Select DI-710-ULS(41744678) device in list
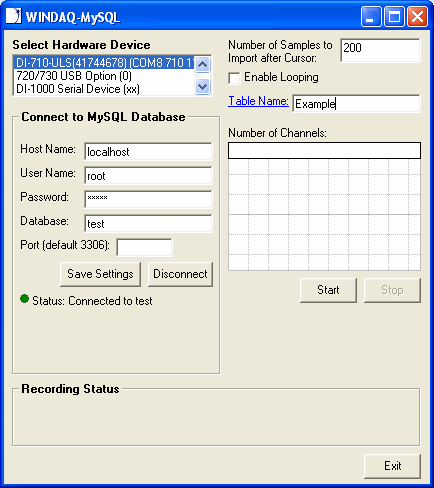This screenshot has width=434, height=488. click(x=104, y=63)
